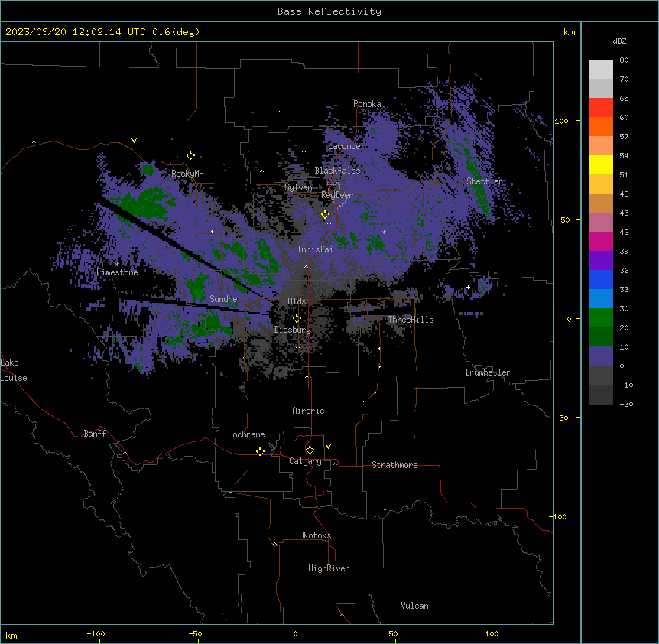Viewport: 659px width, 644px height.
Task: Click the Lacombe city label
Action: [x=344, y=146]
